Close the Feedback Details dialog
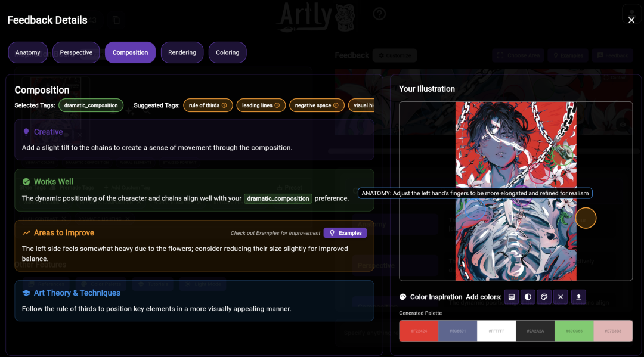 point(631,20)
